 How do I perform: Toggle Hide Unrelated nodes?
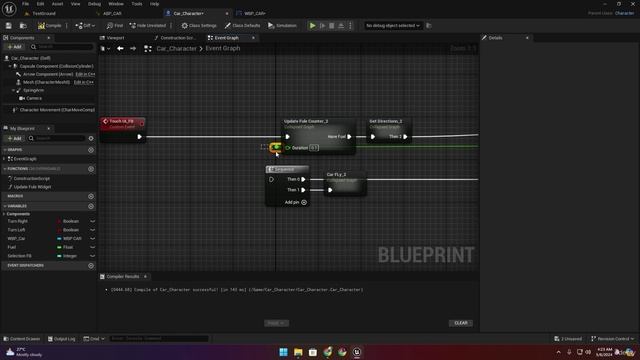pos(148,26)
